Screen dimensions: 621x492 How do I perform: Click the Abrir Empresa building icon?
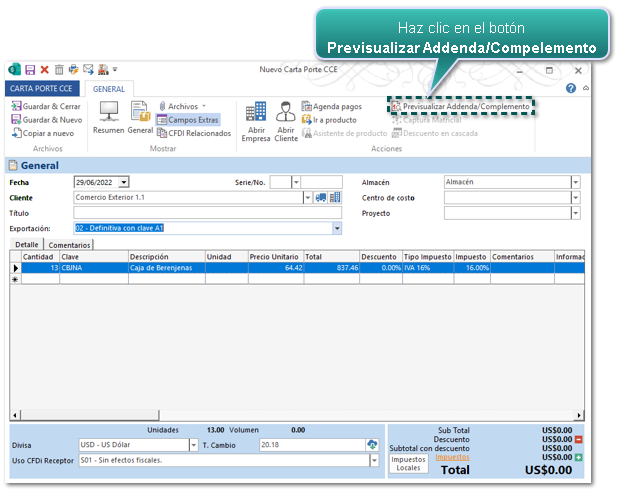point(256,112)
